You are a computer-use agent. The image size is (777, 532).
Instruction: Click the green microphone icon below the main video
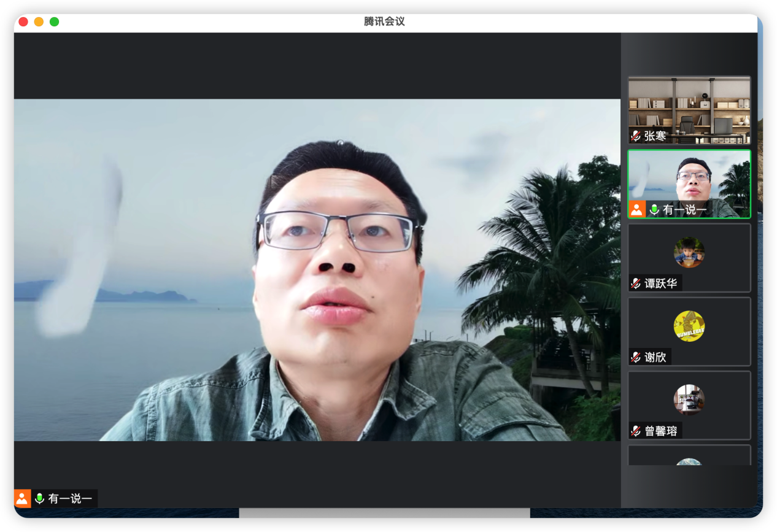pos(40,498)
